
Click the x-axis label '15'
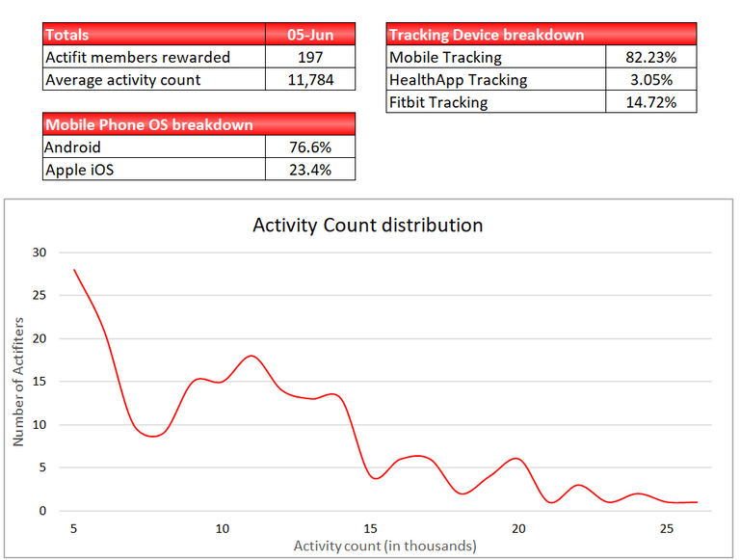tap(370, 528)
